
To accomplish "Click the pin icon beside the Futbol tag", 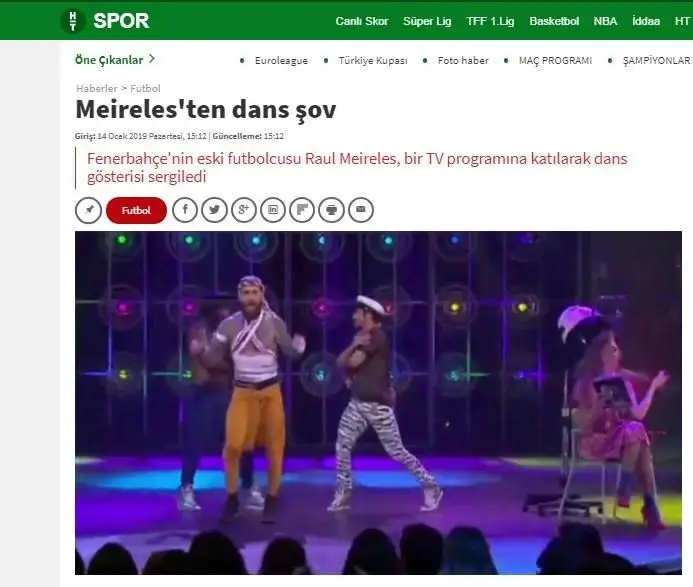I will (88, 210).
